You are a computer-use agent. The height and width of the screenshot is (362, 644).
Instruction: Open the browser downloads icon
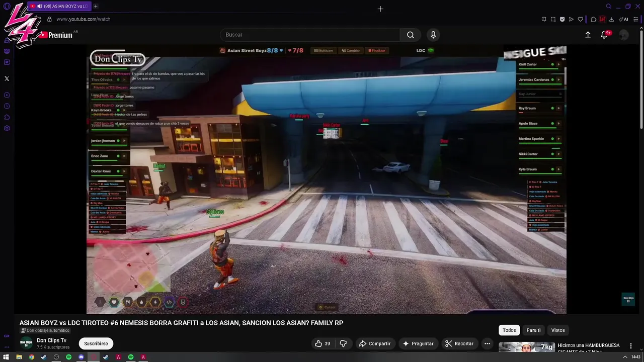[x=611, y=19]
